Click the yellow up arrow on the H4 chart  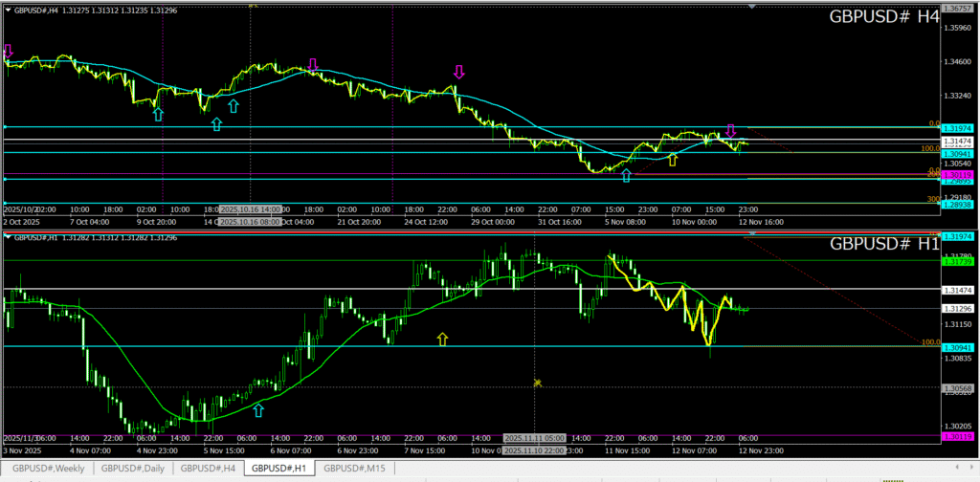click(x=673, y=159)
